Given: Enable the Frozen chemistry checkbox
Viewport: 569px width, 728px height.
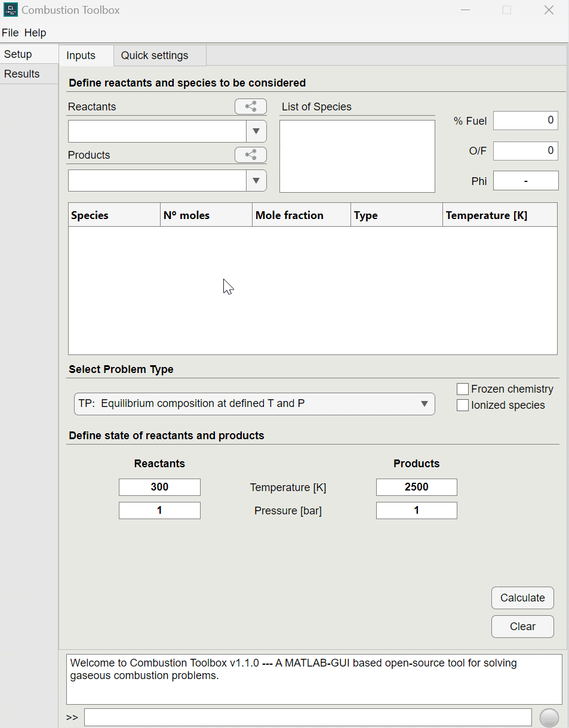Looking at the screenshot, I should 463,388.
